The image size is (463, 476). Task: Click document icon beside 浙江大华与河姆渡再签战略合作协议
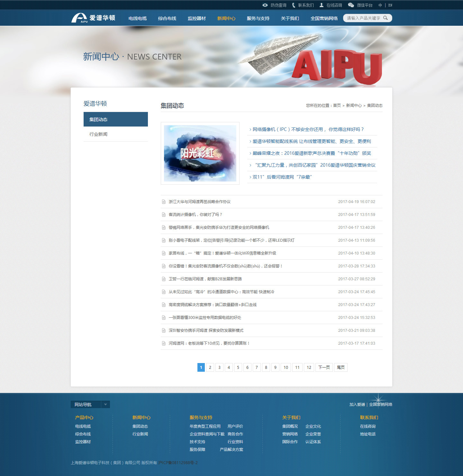coord(164,202)
